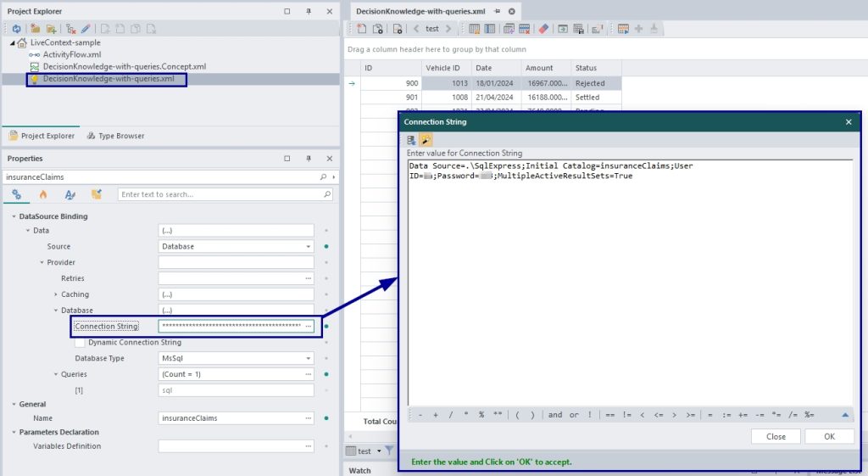
Task: Click OK in Connection String dialog
Action: (x=829, y=437)
